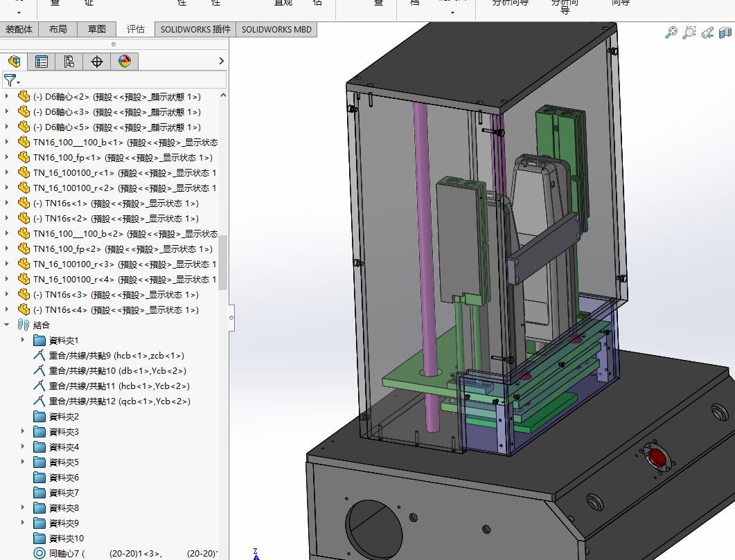
Task: Select the TN_16_100100_r<2> row
Action: tap(125, 188)
